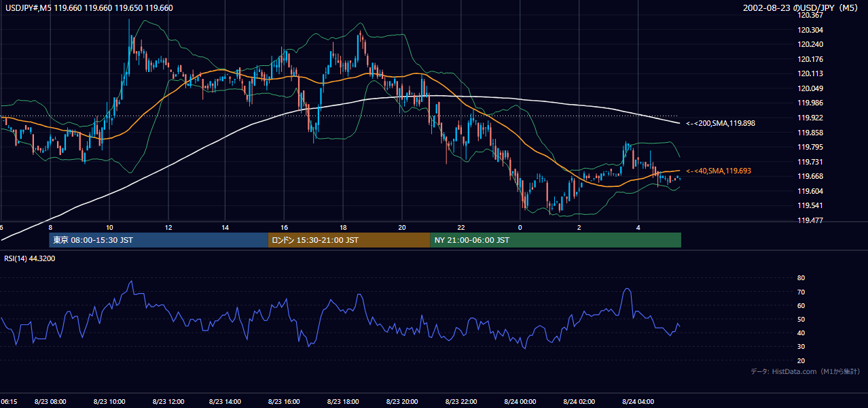Click price axis value 119.731
The image size is (868, 408).
point(812,162)
